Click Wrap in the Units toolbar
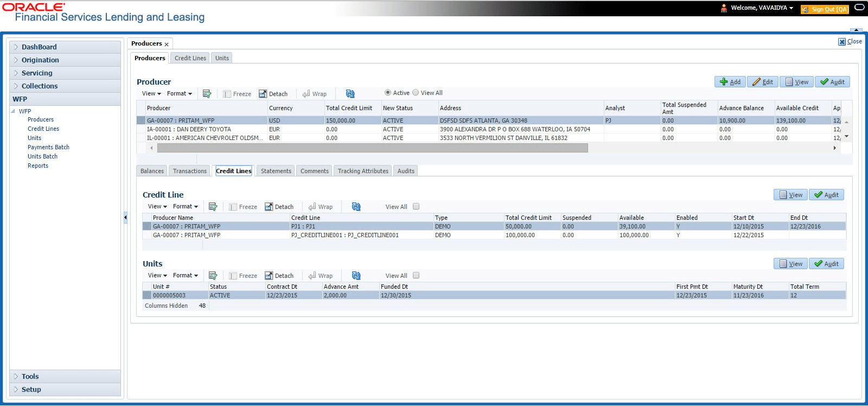This screenshot has height=406, width=868. [320, 276]
